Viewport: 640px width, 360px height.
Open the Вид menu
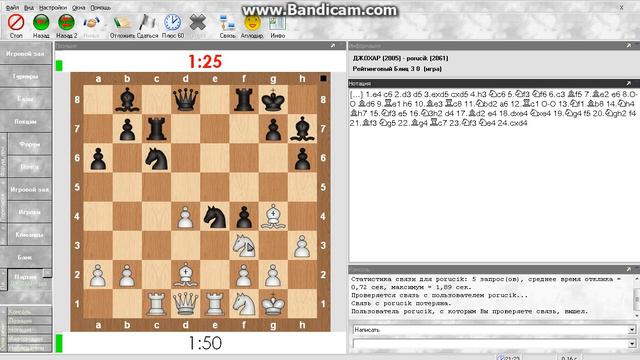click(29, 8)
